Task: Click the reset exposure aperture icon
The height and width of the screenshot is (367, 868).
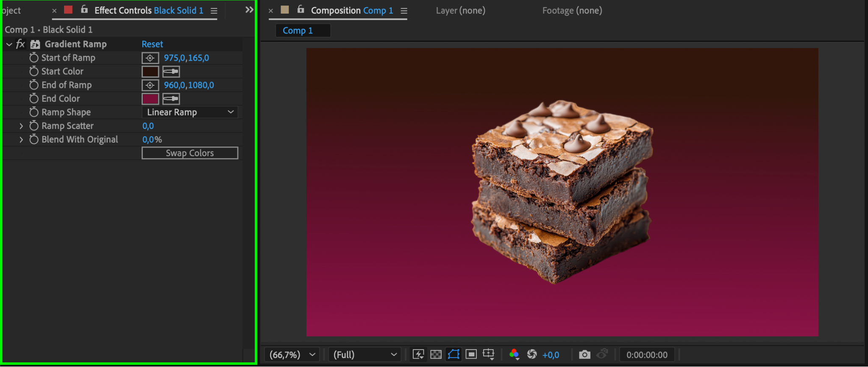Action: point(531,354)
